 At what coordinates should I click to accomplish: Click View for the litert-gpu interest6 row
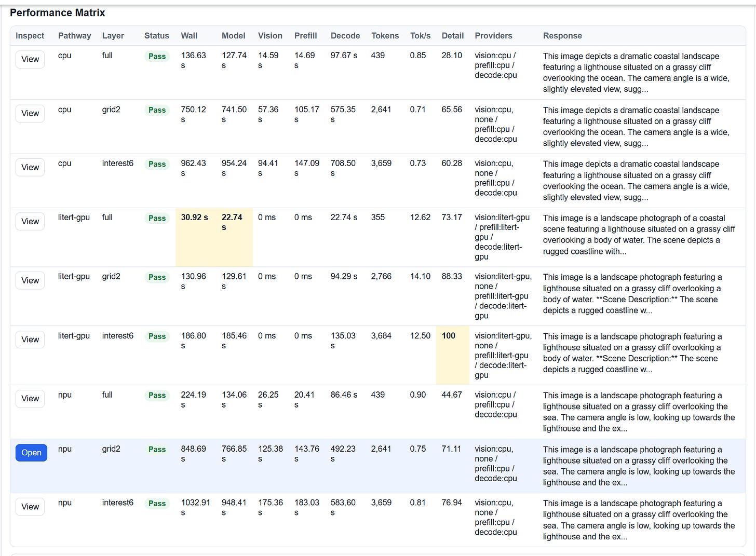pos(30,340)
